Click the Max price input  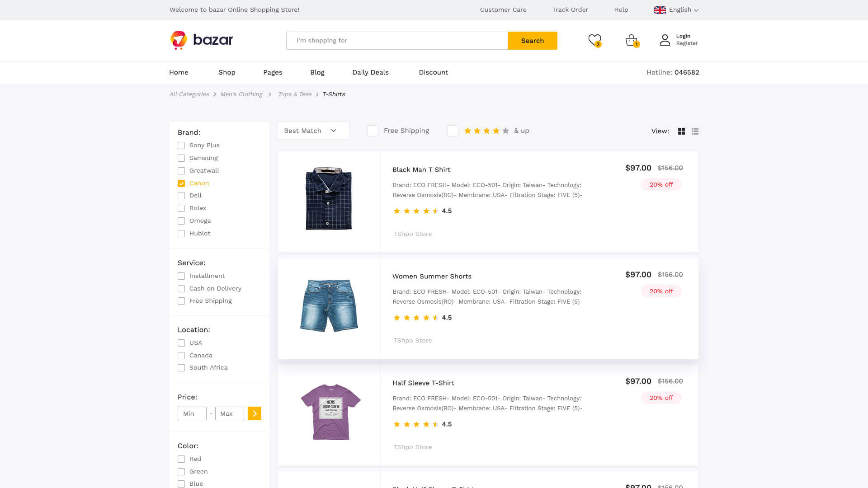(230, 413)
